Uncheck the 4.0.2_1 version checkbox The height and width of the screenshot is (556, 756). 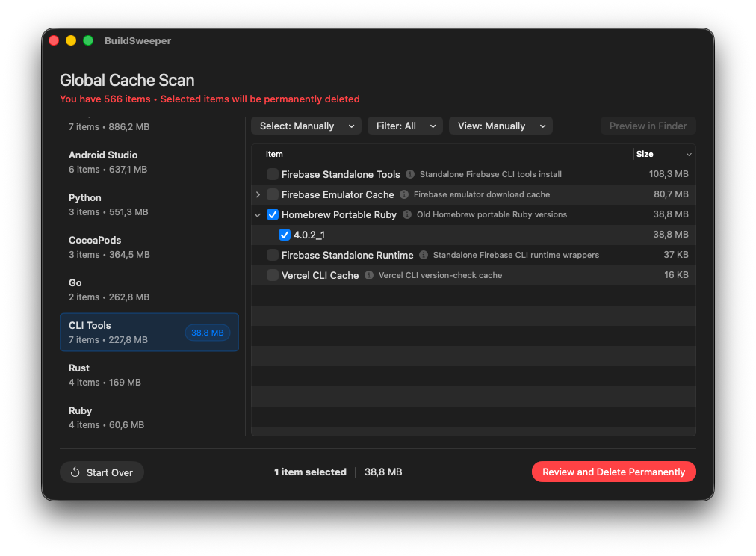285,235
